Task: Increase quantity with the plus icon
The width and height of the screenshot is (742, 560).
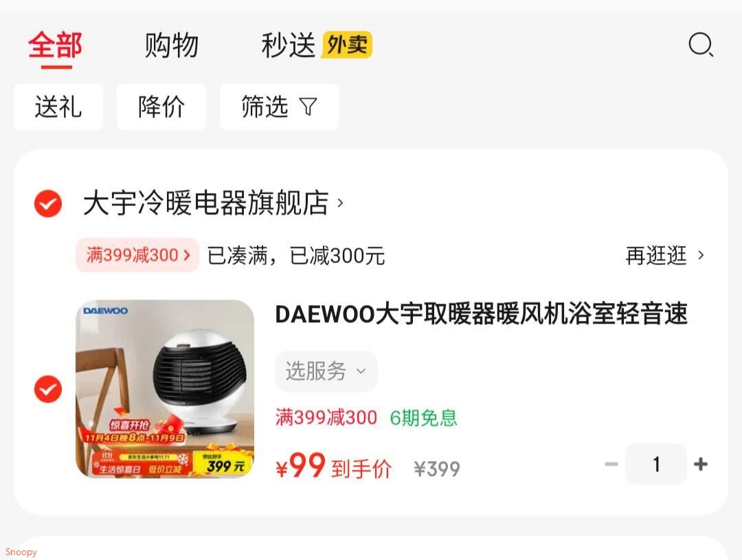Action: tap(701, 464)
